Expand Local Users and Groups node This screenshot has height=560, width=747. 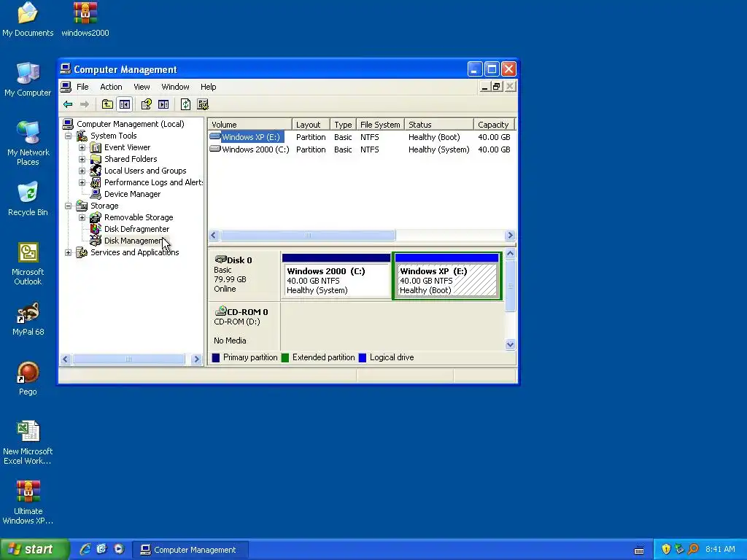coord(82,171)
